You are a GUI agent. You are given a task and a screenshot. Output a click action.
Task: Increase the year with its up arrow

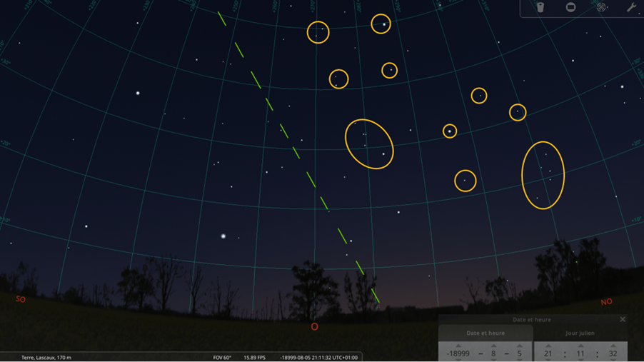(x=459, y=346)
